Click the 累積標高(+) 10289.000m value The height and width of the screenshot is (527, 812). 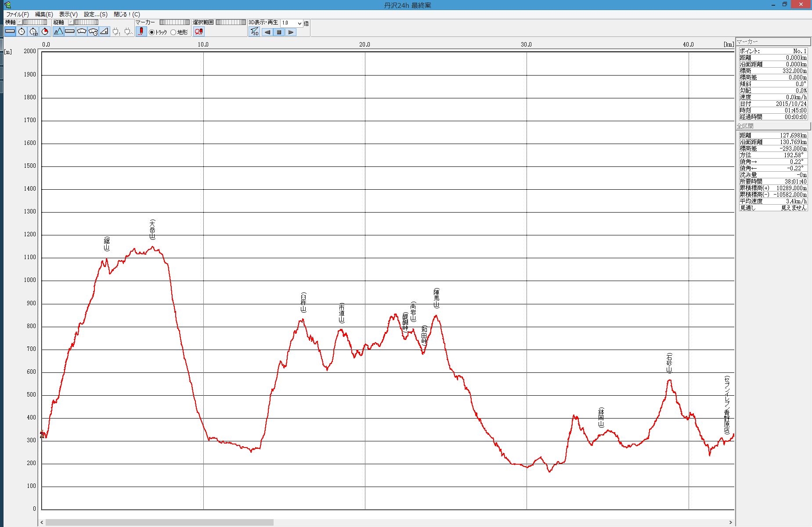point(791,188)
